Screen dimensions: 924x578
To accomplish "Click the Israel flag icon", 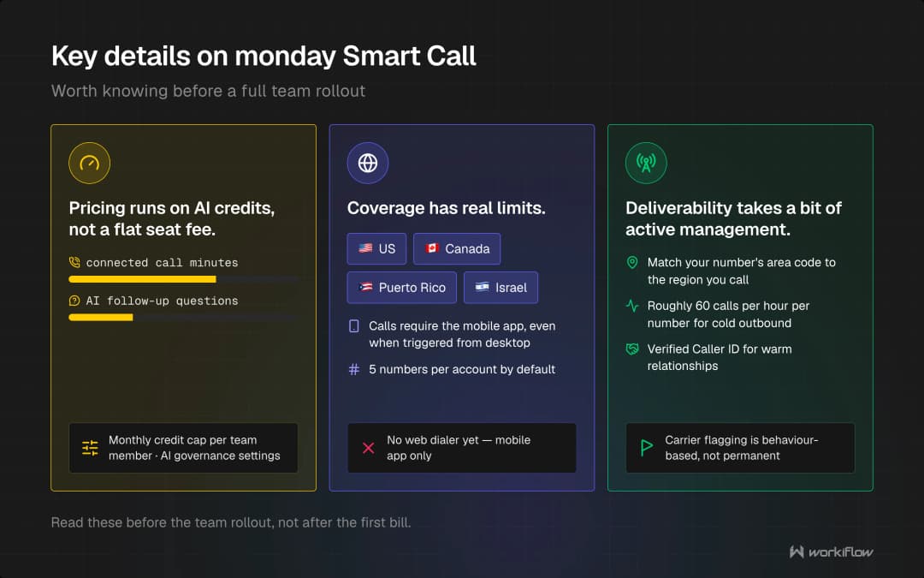I will click(482, 287).
